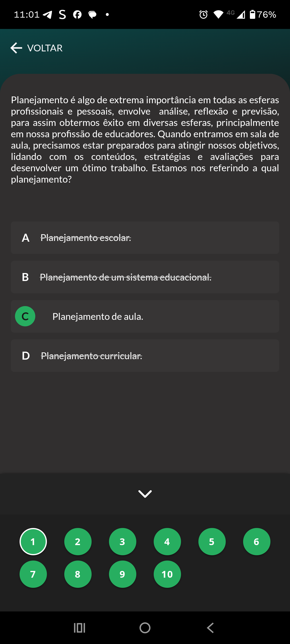The image size is (290, 644).
Task: Jump to question 2
Action: (78, 541)
